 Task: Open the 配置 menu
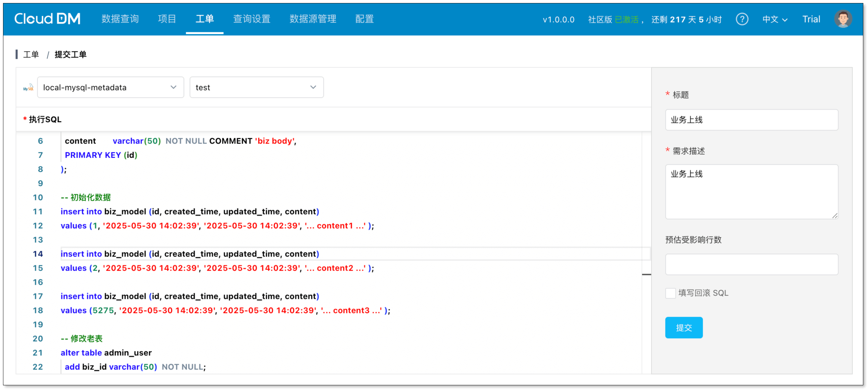coord(364,19)
